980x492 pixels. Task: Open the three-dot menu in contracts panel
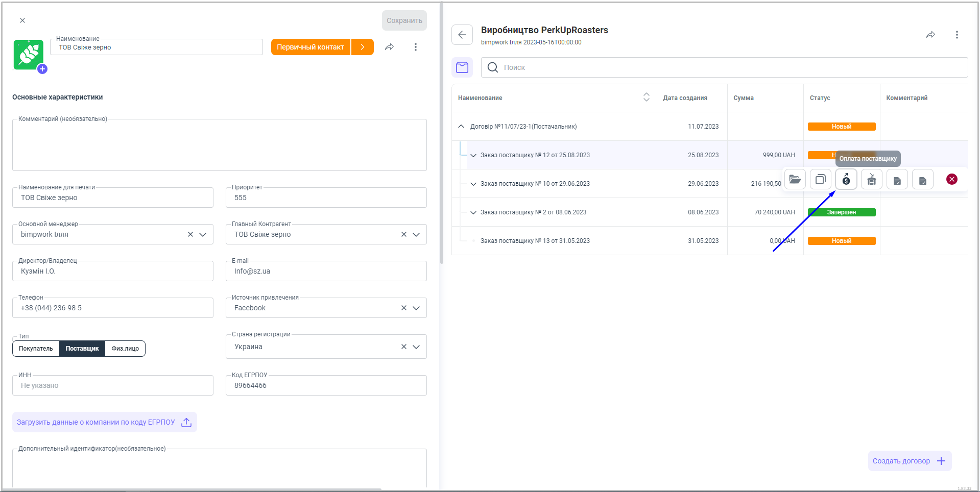[957, 35]
